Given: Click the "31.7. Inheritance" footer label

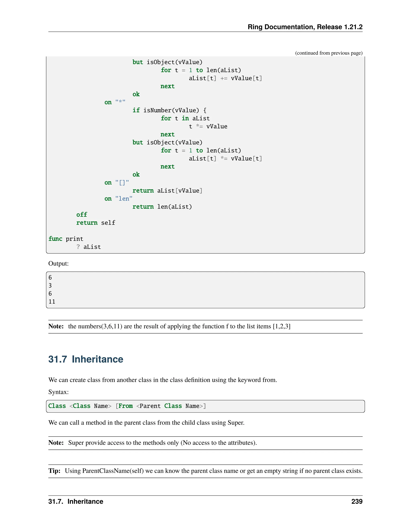Looking at the screenshot, I should (x=76, y=501).
